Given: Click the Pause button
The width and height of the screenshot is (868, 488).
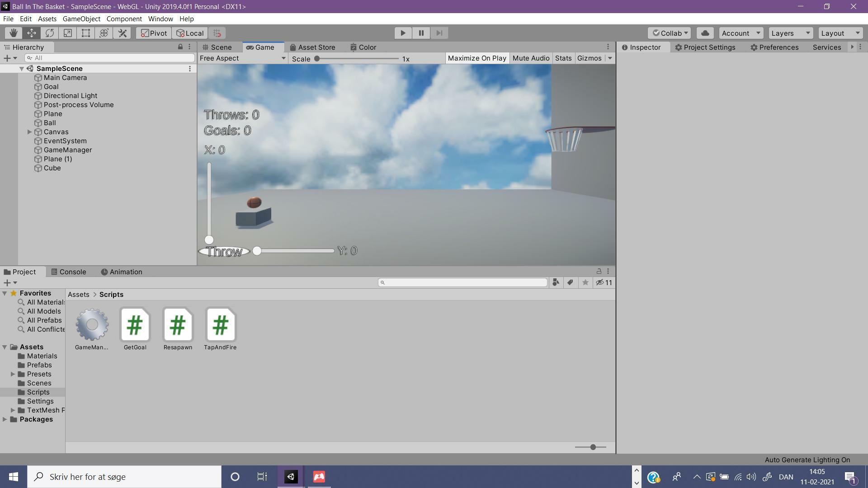Looking at the screenshot, I should pos(421,33).
